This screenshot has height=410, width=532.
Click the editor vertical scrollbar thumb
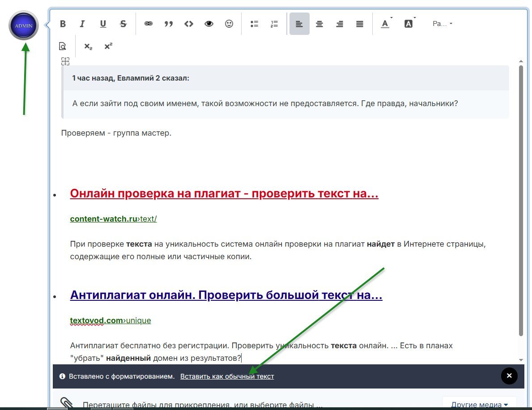(x=521, y=201)
